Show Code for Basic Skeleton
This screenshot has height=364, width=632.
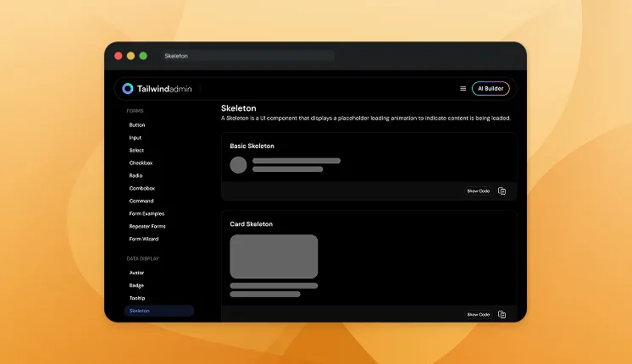click(479, 190)
